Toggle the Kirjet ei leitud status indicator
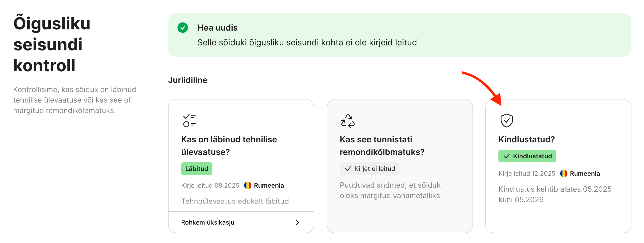This screenshot has height=243, width=644. tap(369, 169)
